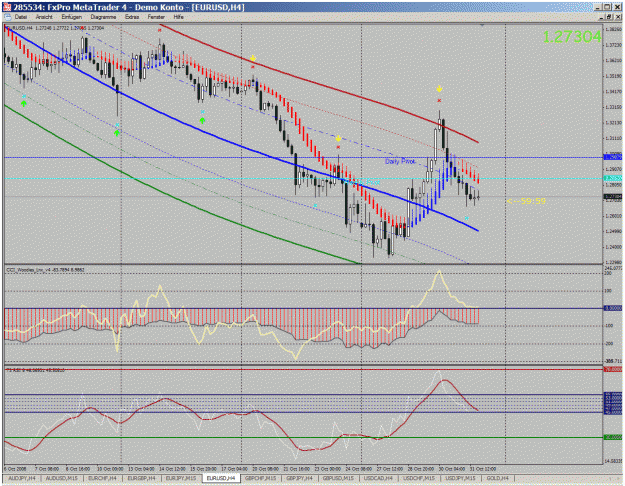Click the current price marker on price scale
Viewport: 625px width, 486px height.
(x=613, y=197)
